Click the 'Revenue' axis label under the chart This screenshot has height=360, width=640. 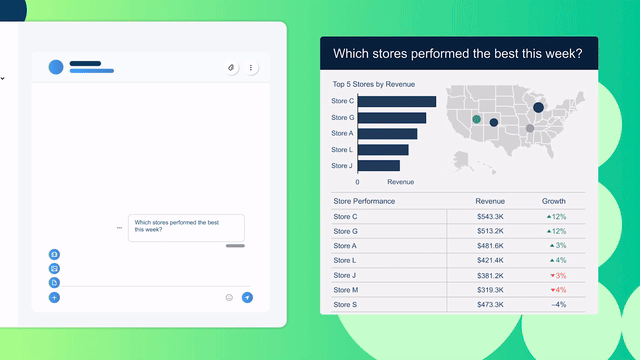(x=400, y=182)
